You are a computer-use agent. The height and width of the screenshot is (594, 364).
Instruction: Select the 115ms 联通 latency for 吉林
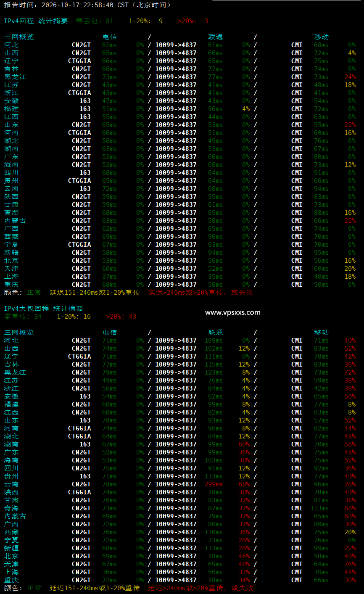click(x=214, y=364)
